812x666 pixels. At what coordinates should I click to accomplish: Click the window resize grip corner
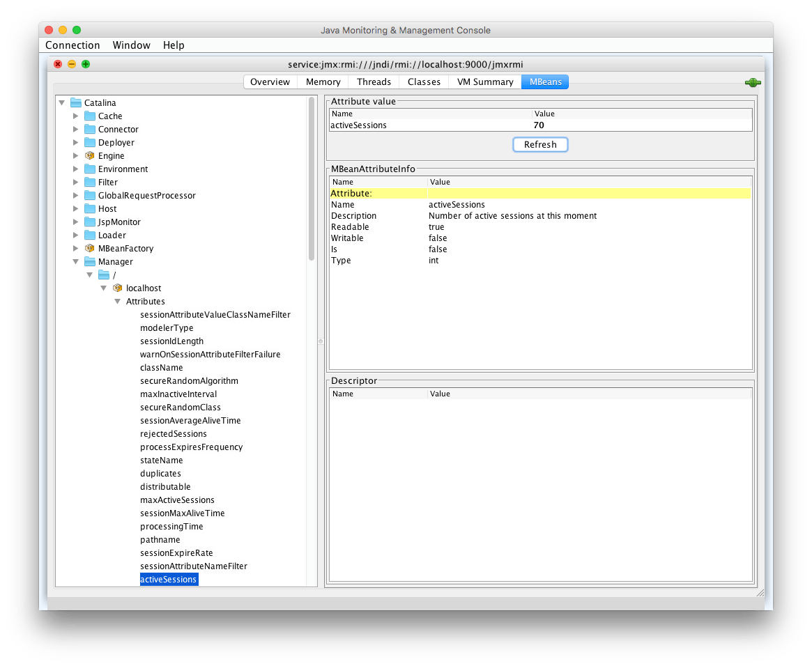point(760,593)
